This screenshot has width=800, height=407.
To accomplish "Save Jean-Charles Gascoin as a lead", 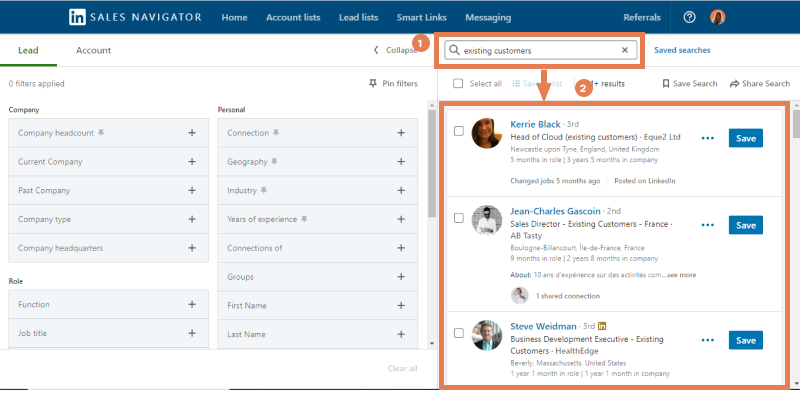I will point(745,226).
